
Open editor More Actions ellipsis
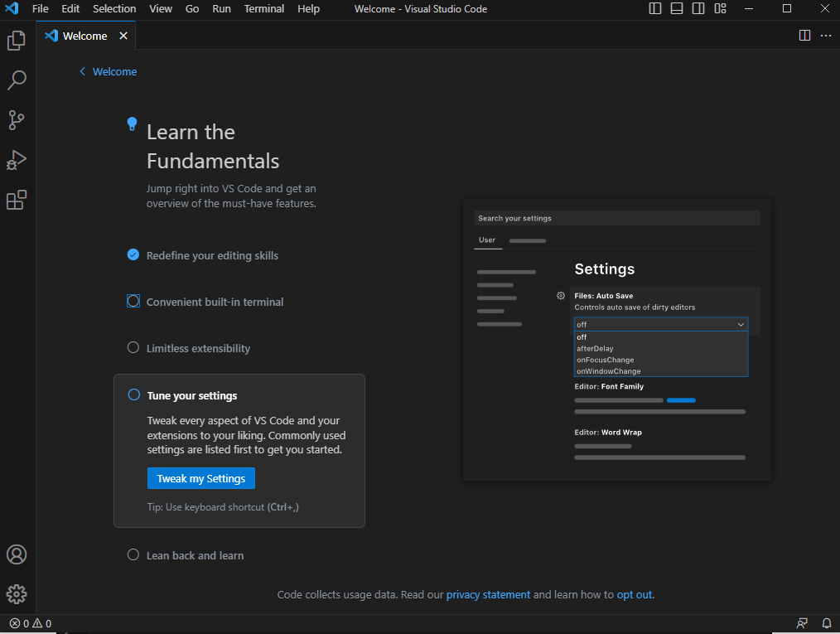826,36
